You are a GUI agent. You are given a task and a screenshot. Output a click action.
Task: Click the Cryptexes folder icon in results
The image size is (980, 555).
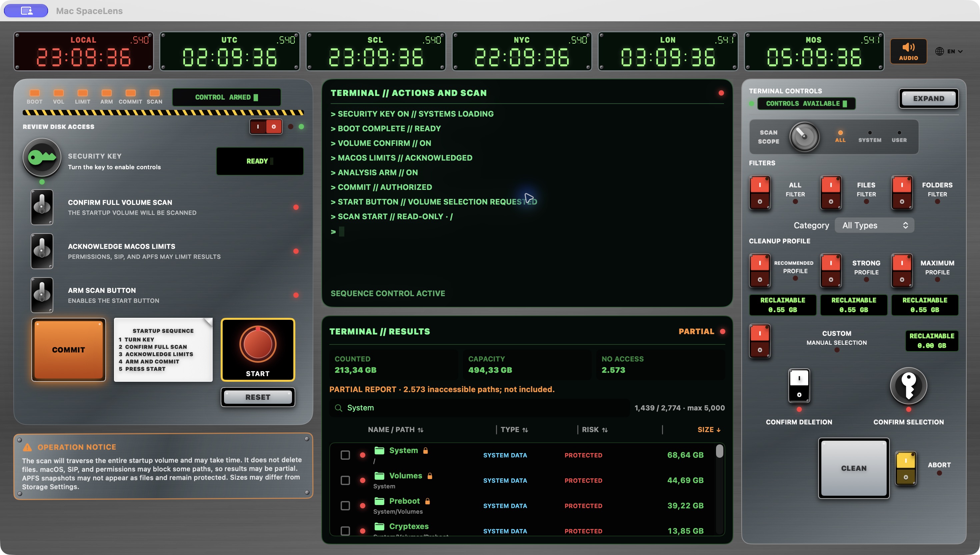pos(379,526)
